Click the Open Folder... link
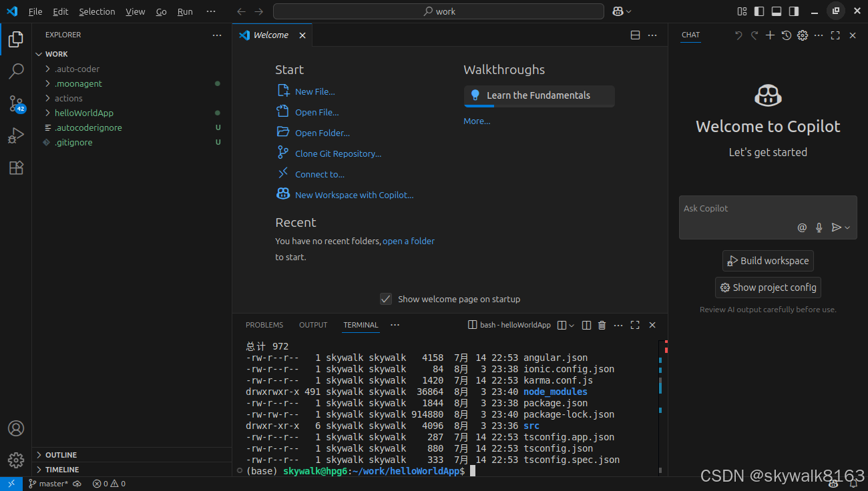The image size is (868, 491). point(322,133)
